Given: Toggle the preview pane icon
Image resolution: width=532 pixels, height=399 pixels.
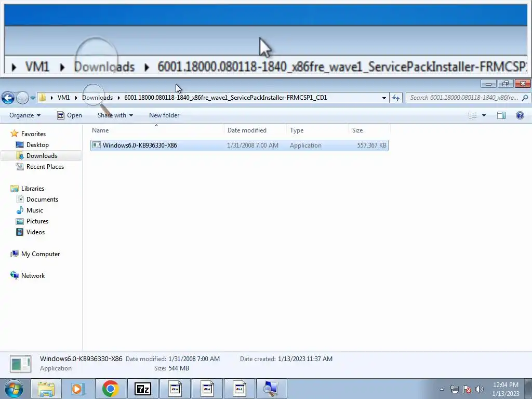Looking at the screenshot, I should pos(501,115).
